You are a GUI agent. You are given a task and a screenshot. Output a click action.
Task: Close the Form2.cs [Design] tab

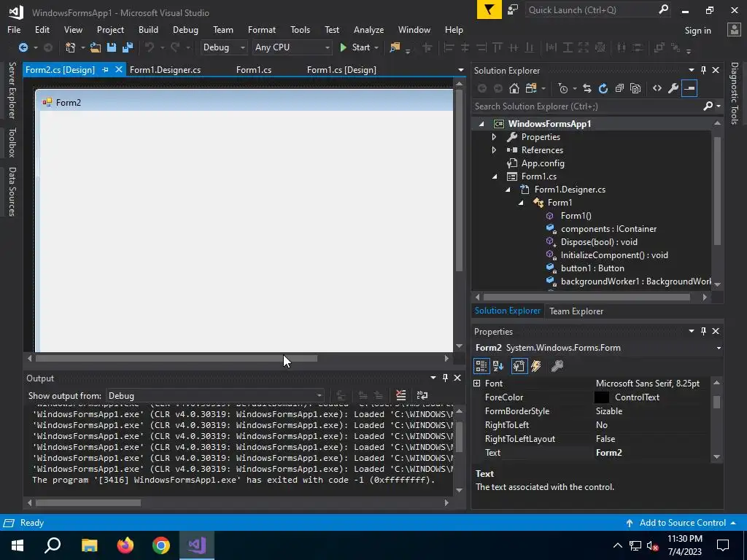[x=119, y=69]
